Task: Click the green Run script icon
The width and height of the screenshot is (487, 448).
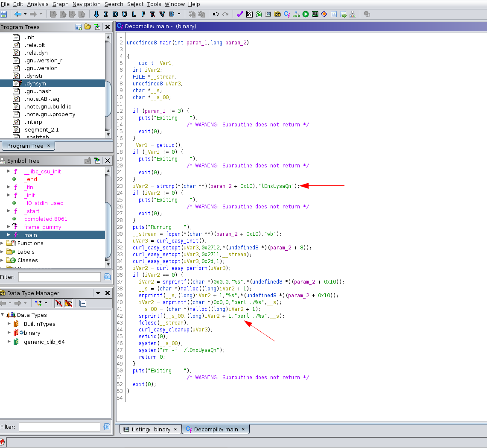Action: pyautogui.click(x=306, y=14)
